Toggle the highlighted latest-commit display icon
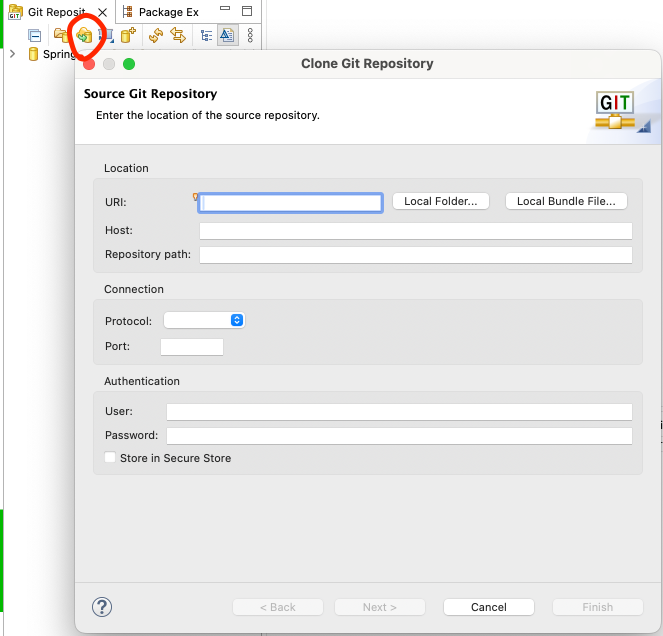 pos(227,36)
